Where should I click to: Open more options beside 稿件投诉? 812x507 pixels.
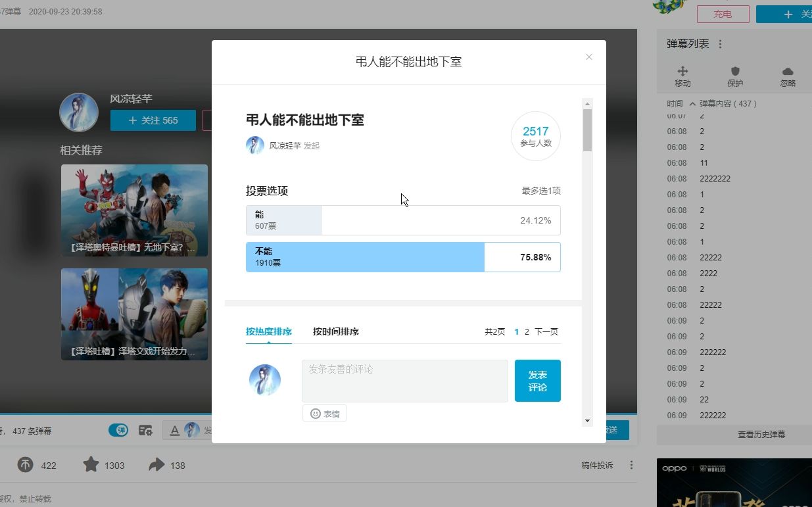pyautogui.click(x=631, y=465)
